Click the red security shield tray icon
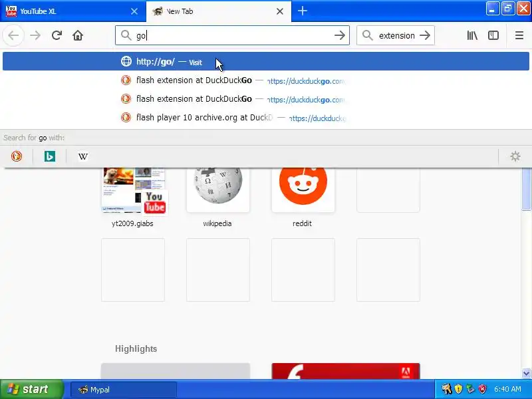Viewport: 532px width, 399px height. 482,389
